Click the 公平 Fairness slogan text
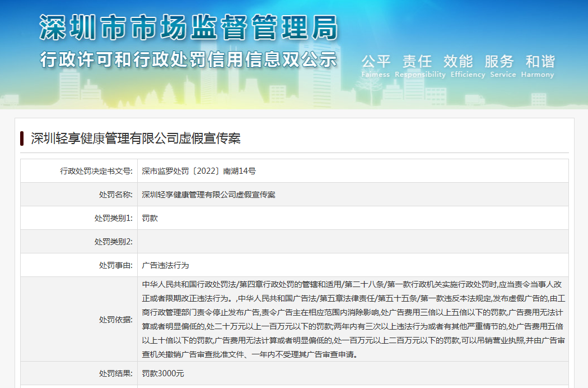 [375, 66]
